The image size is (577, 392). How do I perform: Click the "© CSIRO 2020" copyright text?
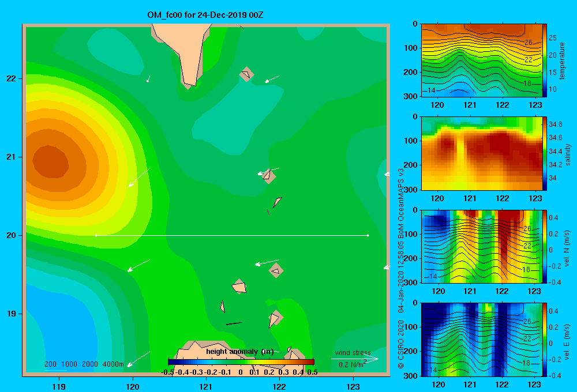tap(401, 344)
